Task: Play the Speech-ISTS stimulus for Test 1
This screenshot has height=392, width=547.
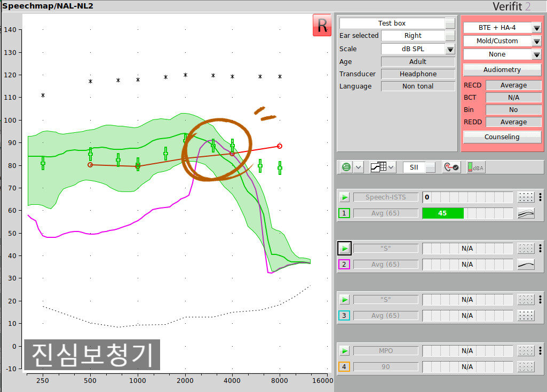Action: pos(344,197)
